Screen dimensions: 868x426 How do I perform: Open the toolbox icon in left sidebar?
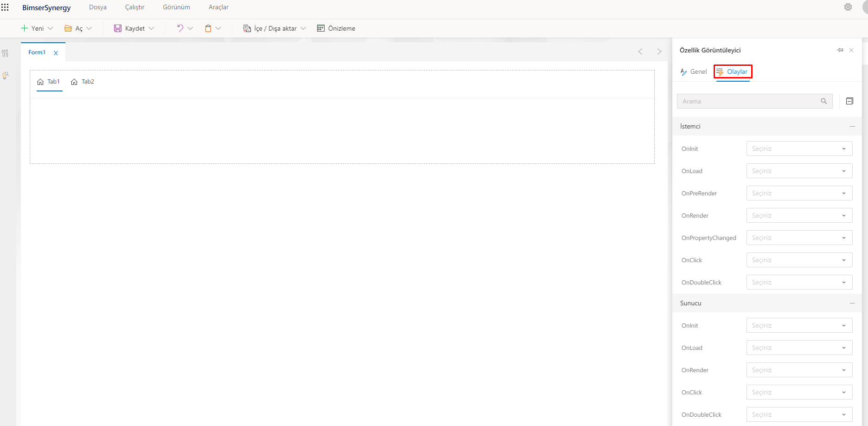tap(5, 53)
